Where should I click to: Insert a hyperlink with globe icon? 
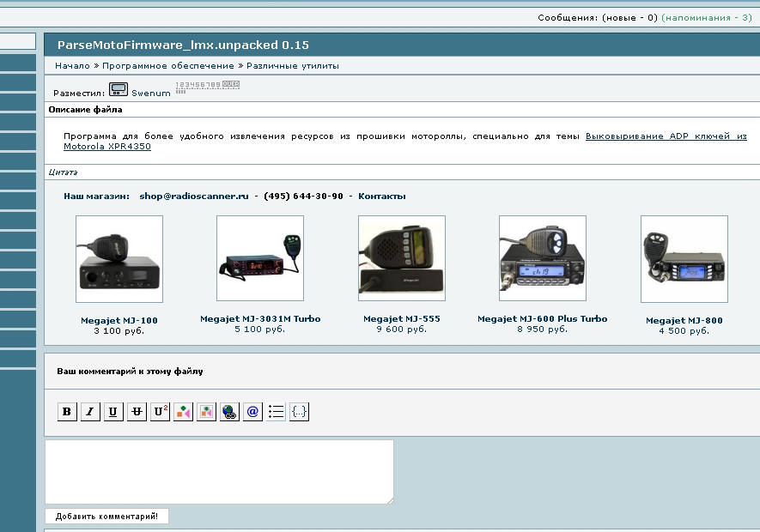point(230,412)
